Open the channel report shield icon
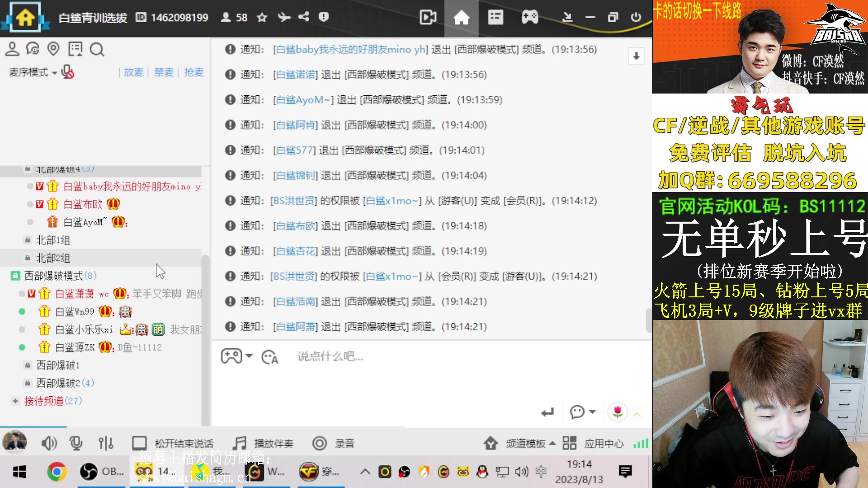 tap(324, 17)
